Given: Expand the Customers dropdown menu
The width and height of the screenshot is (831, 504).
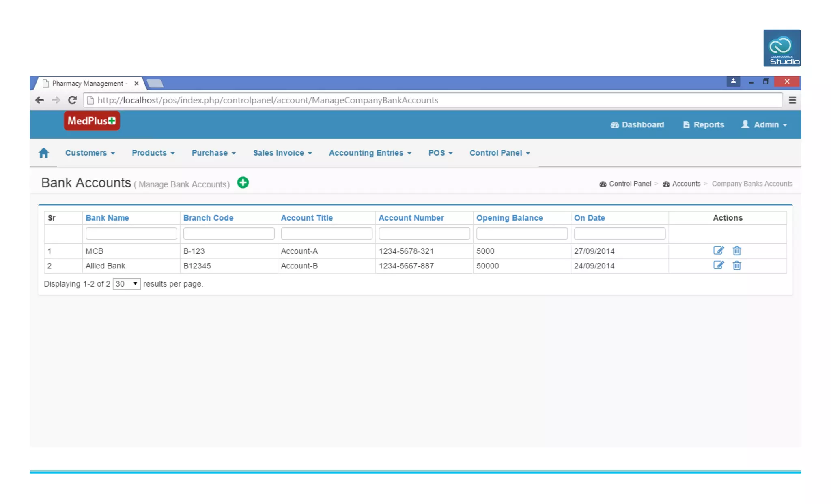Looking at the screenshot, I should (90, 153).
